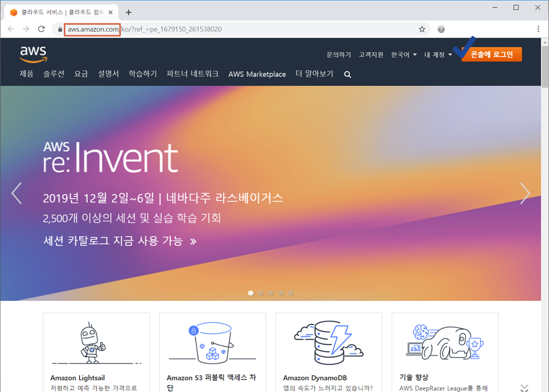The height and width of the screenshot is (392, 549).
Task: Open a new browser tab
Action: [129, 12]
